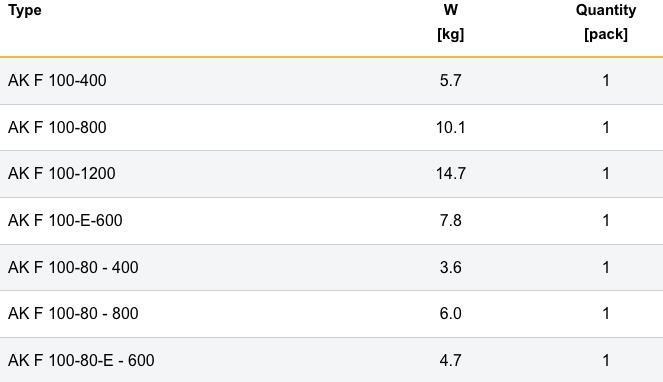This screenshot has width=663, height=382.
Task: Click the Type column header
Action: (x=25, y=10)
